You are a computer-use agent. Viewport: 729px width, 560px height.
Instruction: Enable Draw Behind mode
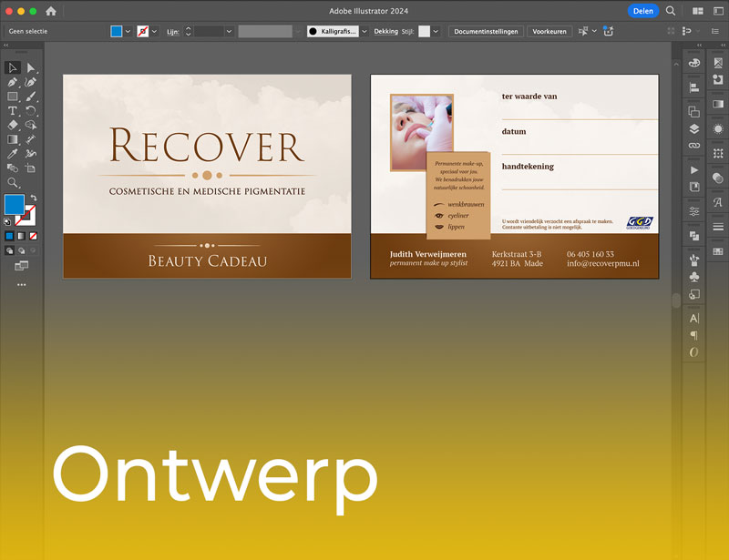click(21, 250)
